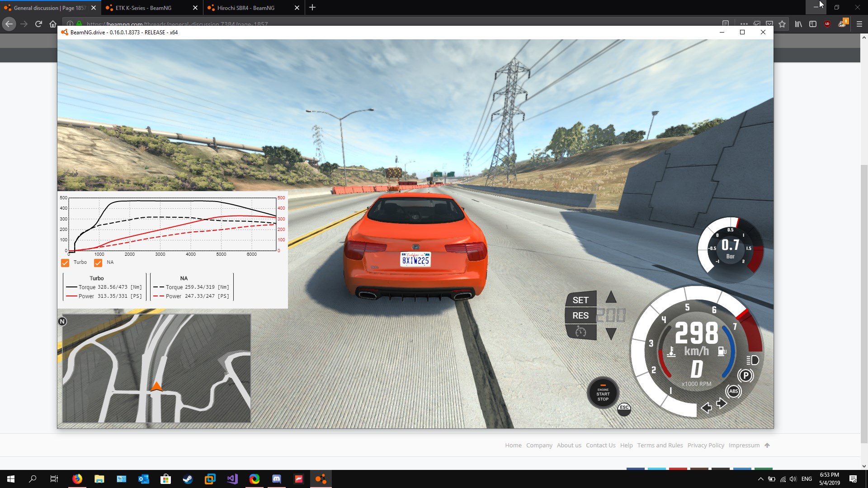Open Firefox library icon
Screen dimensions: 868x488
(798, 24)
